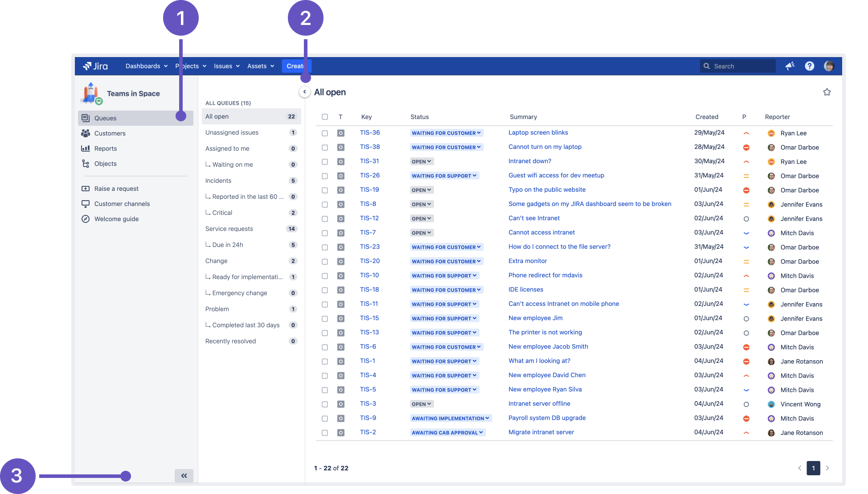Viewport: 868px width, 494px height.
Task: Click the Customers icon in sidebar
Action: coord(85,132)
